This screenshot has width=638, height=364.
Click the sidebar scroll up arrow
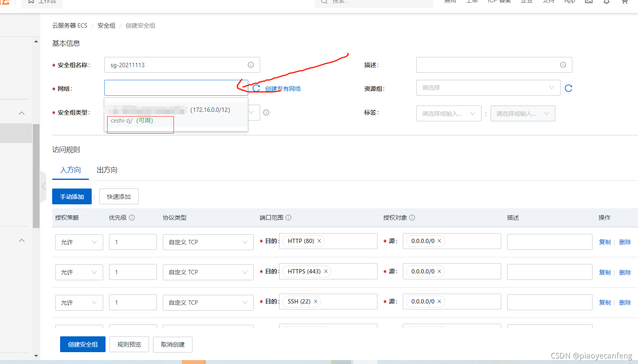pyautogui.click(x=36, y=41)
